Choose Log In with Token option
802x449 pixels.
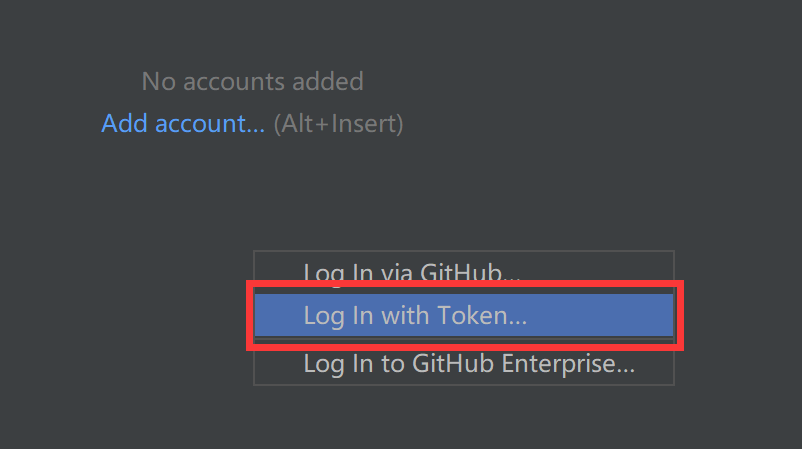pos(415,316)
